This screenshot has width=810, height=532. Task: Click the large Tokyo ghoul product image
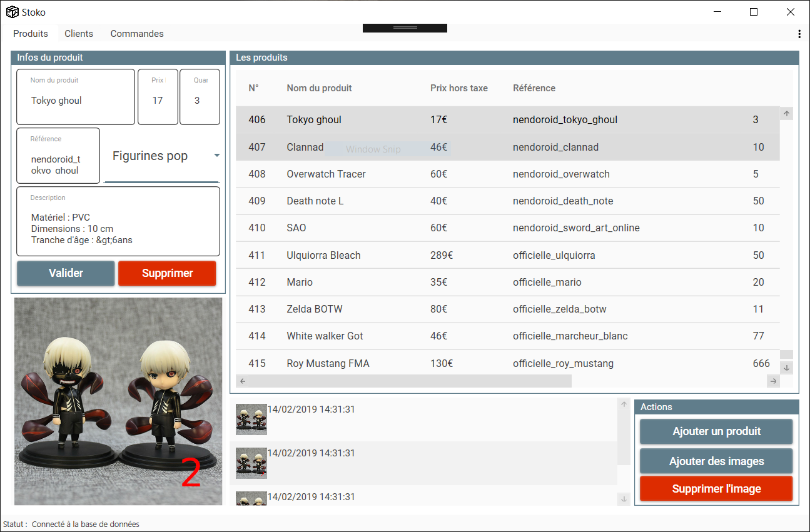pos(118,401)
